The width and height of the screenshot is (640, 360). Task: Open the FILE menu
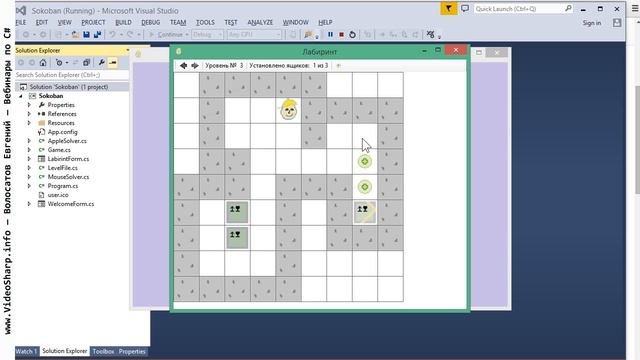(20, 22)
